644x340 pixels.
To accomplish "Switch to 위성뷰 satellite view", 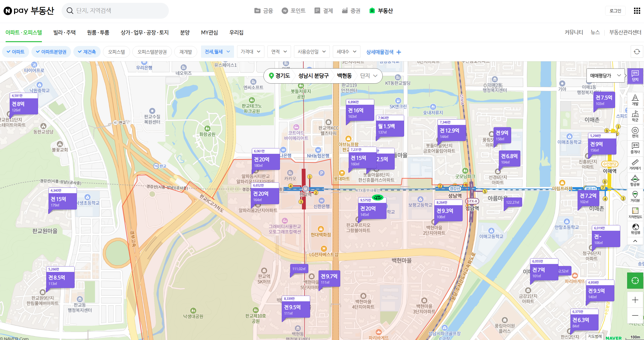I will pos(635,229).
